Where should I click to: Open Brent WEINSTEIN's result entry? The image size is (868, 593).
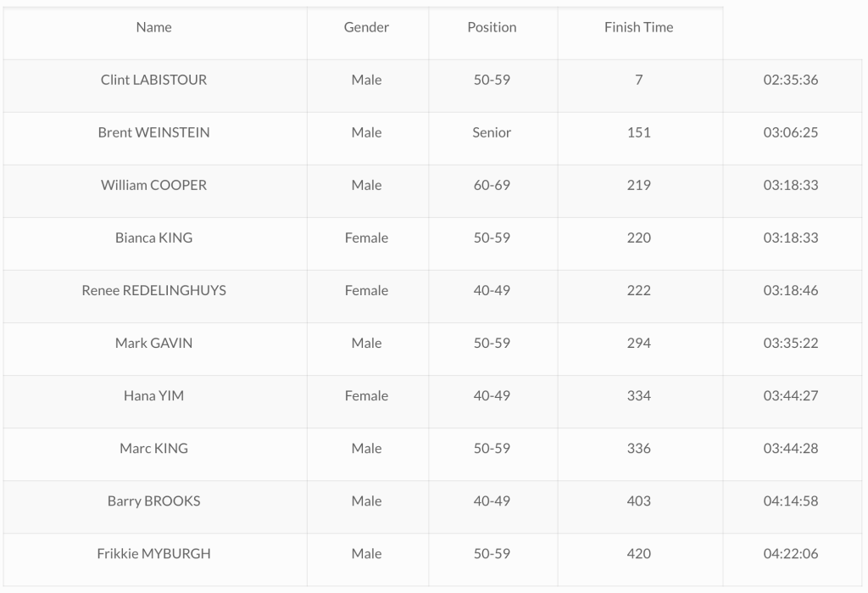tap(153, 132)
